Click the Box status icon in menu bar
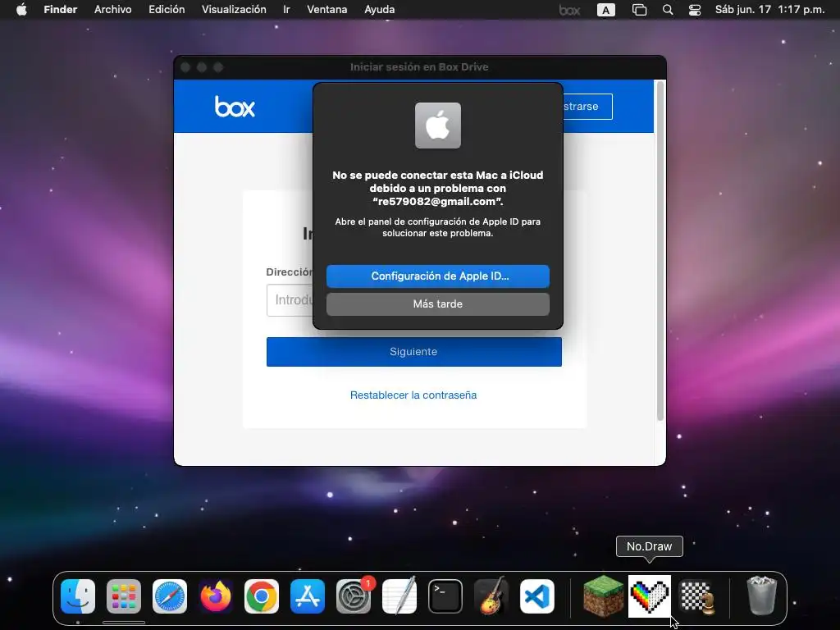 pyautogui.click(x=569, y=10)
